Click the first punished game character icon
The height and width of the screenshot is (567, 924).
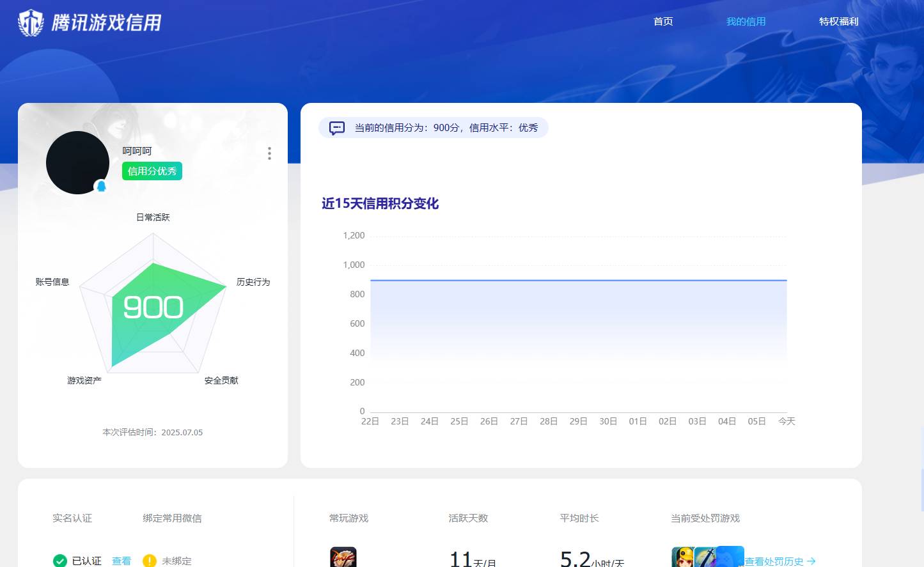pyautogui.click(x=683, y=557)
